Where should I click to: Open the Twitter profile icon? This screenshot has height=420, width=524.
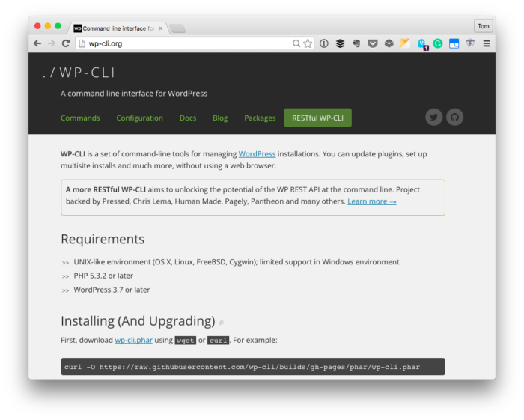433,117
